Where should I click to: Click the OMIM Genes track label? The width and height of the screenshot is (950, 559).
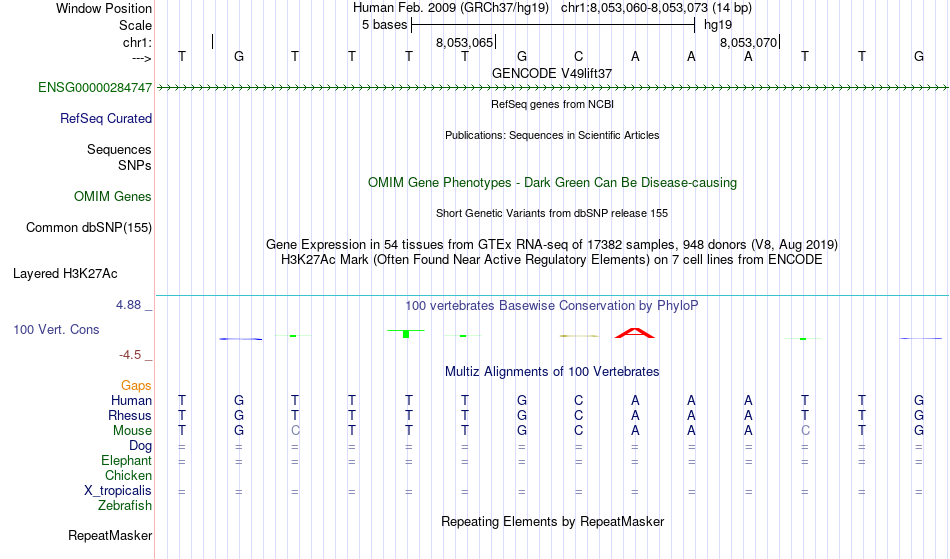coord(112,196)
